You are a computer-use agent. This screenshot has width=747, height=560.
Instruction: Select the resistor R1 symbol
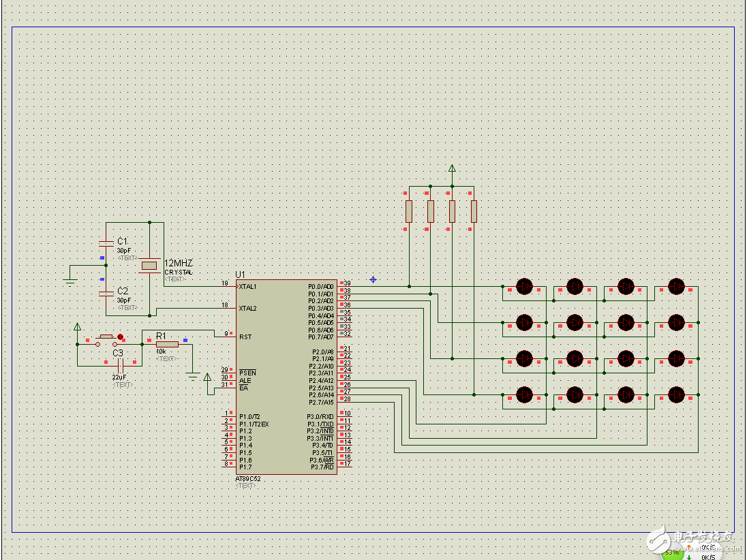click(x=167, y=344)
